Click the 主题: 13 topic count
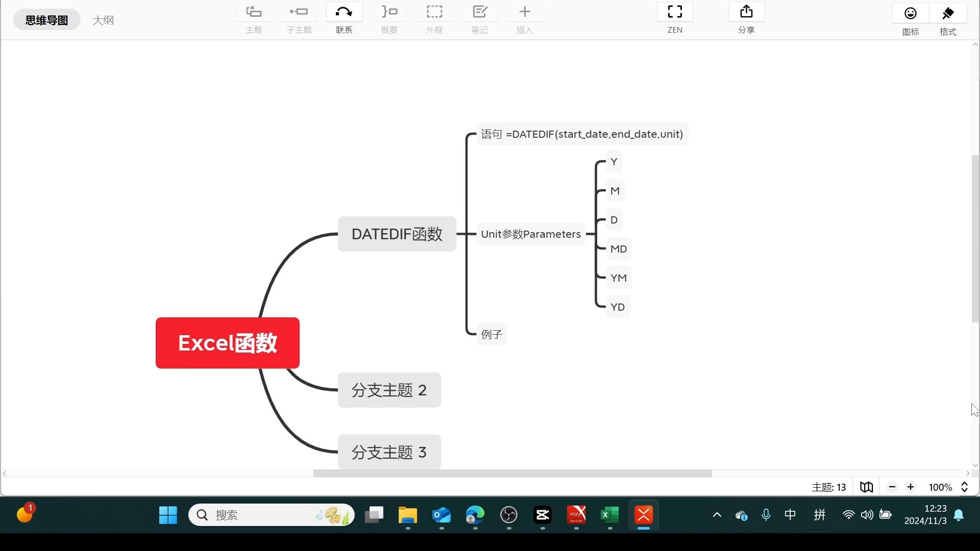The width and height of the screenshot is (980, 551). click(829, 487)
